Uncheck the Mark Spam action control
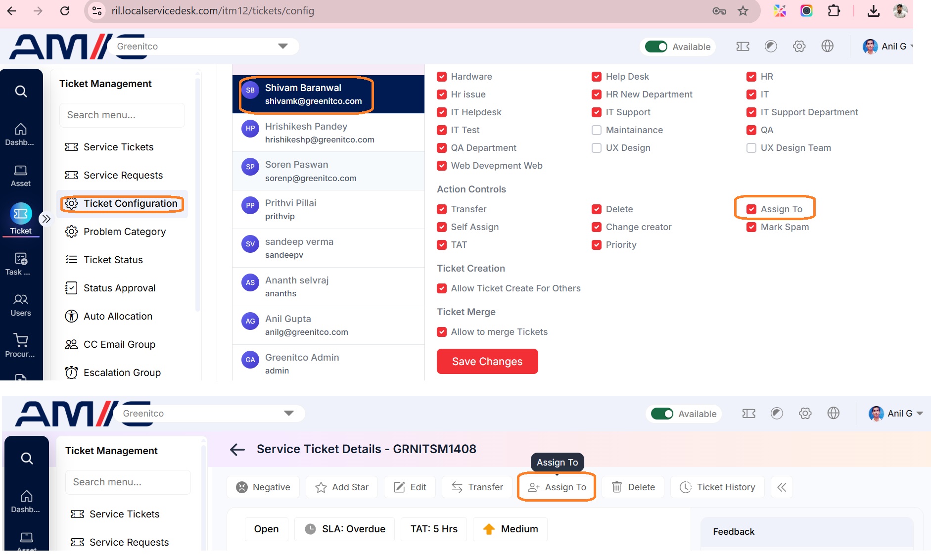The image size is (931, 560). coord(751,227)
